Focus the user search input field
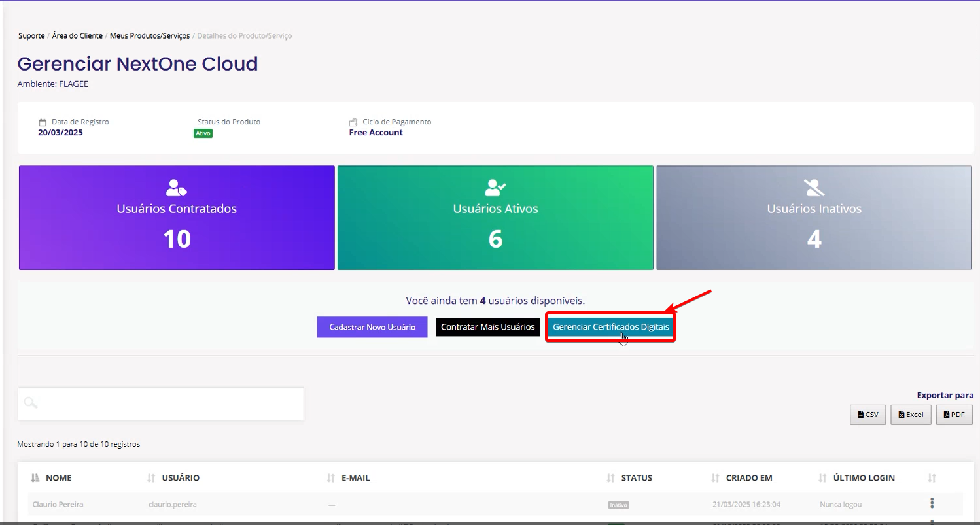Image resolution: width=980 pixels, height=525 pixels. click(170, 403)
